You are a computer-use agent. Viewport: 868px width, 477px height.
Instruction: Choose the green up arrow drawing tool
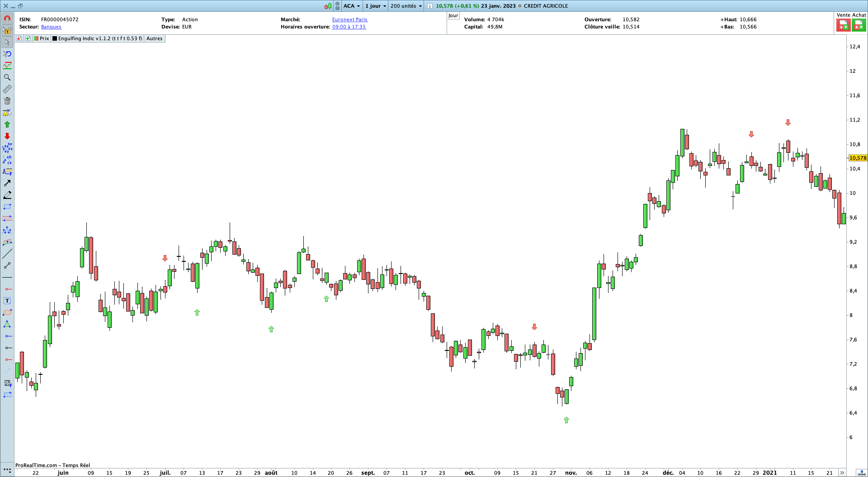pos(7,124)
